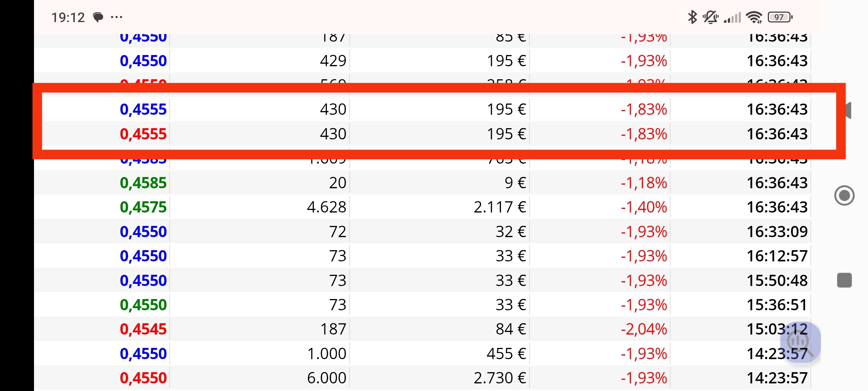
Task: Tap the mobile signal strength bars
Action: click(732, 17)
